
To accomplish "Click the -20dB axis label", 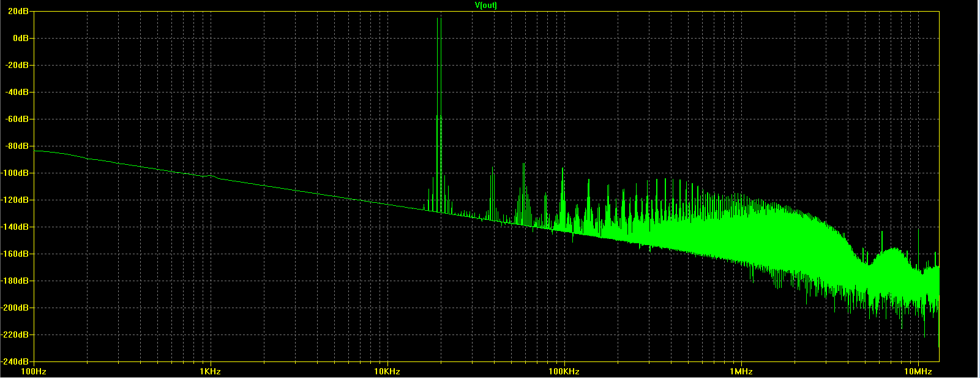I will tap(18, 65).
